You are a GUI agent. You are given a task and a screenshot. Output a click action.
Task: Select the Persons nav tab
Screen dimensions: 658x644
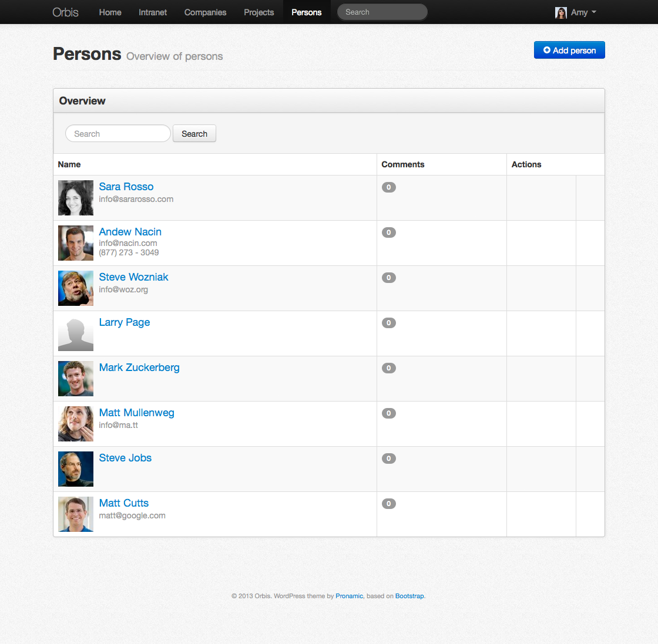(x=307, y=12)
